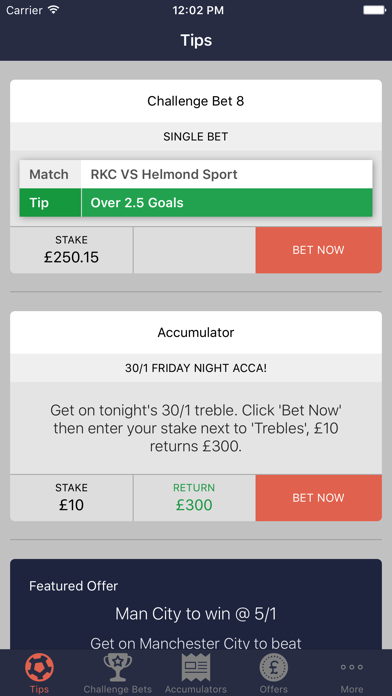Screen dimensions: 392x696
Task: Open the Accumulators ticket icon
Action: [x=196, y=668]
